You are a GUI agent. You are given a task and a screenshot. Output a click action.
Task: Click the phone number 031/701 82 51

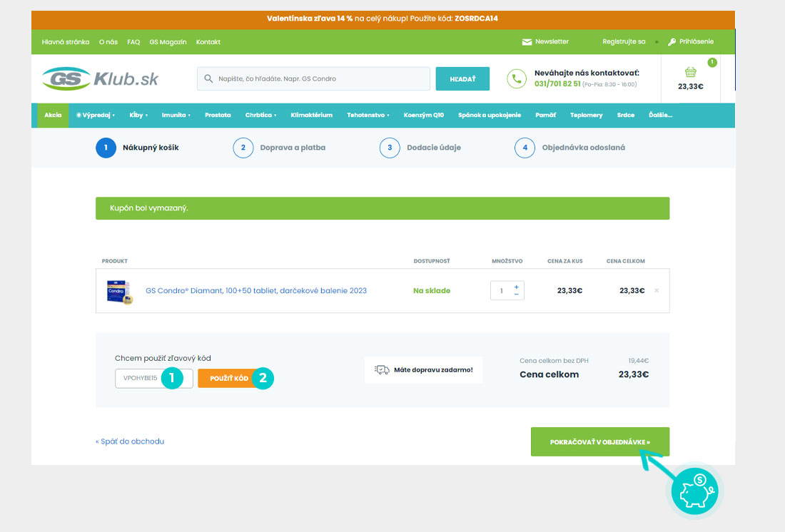point(557,83)
